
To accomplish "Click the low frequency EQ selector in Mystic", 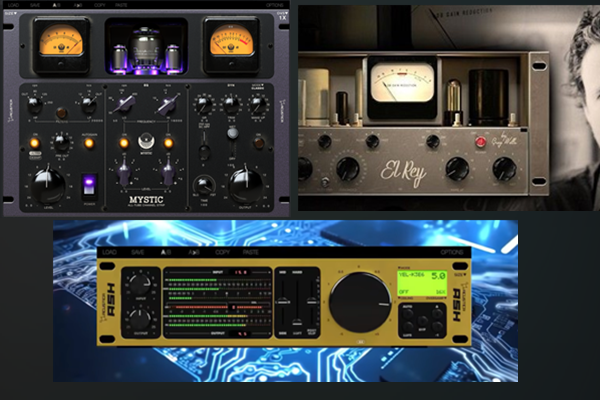I will click(124, 105).
